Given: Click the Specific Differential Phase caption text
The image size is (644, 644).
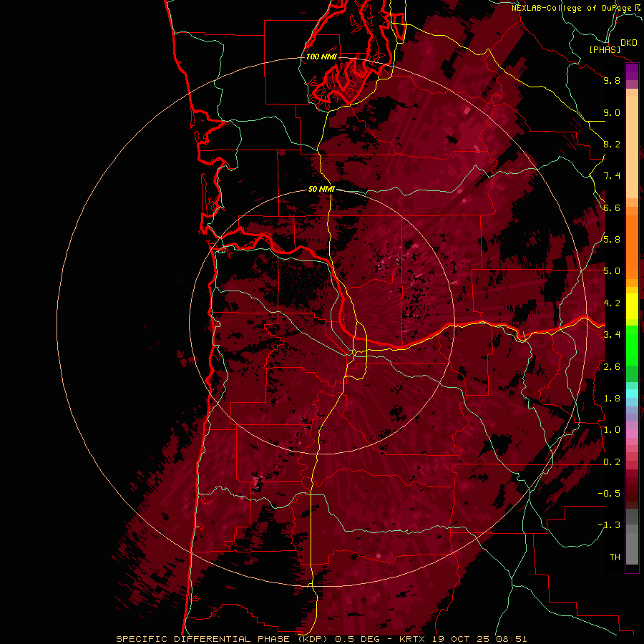Looking at the screenshot, I should click(x=321, y=639).
